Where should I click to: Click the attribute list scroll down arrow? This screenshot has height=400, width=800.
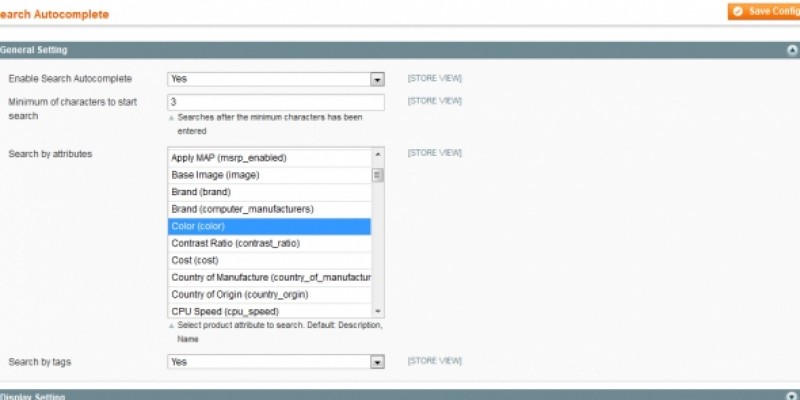pos(378,311)
